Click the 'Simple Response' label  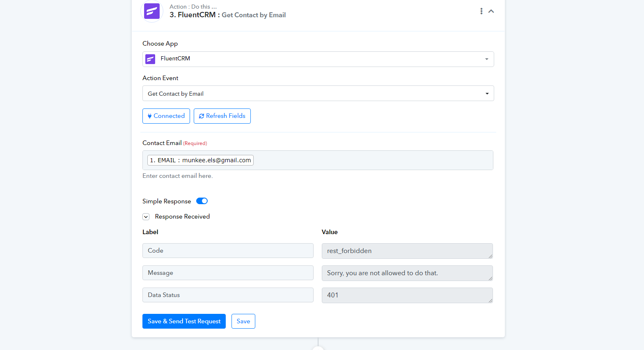[167, 201]
